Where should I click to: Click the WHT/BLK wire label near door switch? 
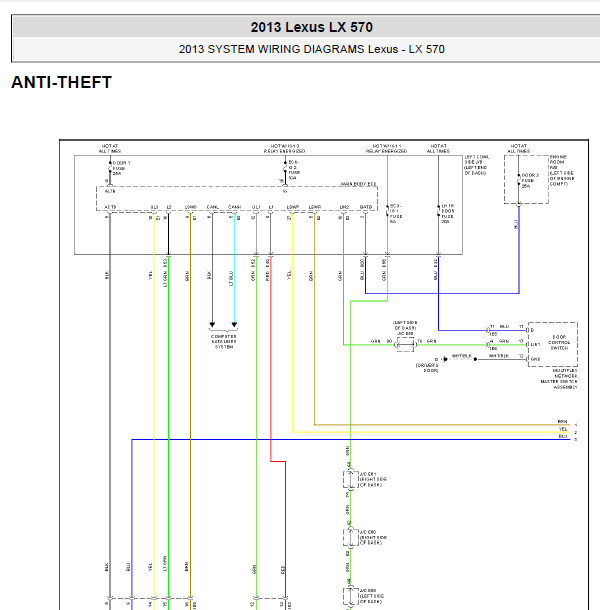point(461,355)
